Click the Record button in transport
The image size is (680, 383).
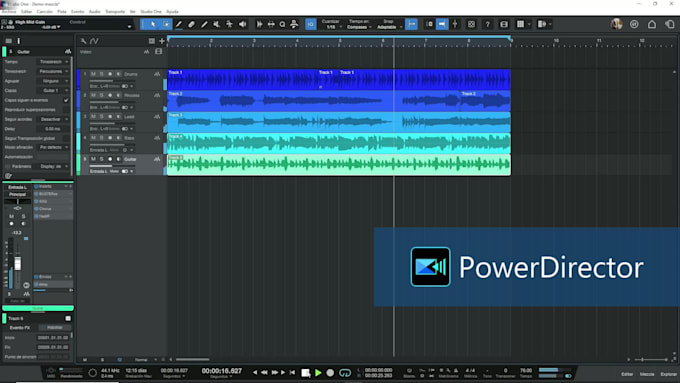point(330,373)
